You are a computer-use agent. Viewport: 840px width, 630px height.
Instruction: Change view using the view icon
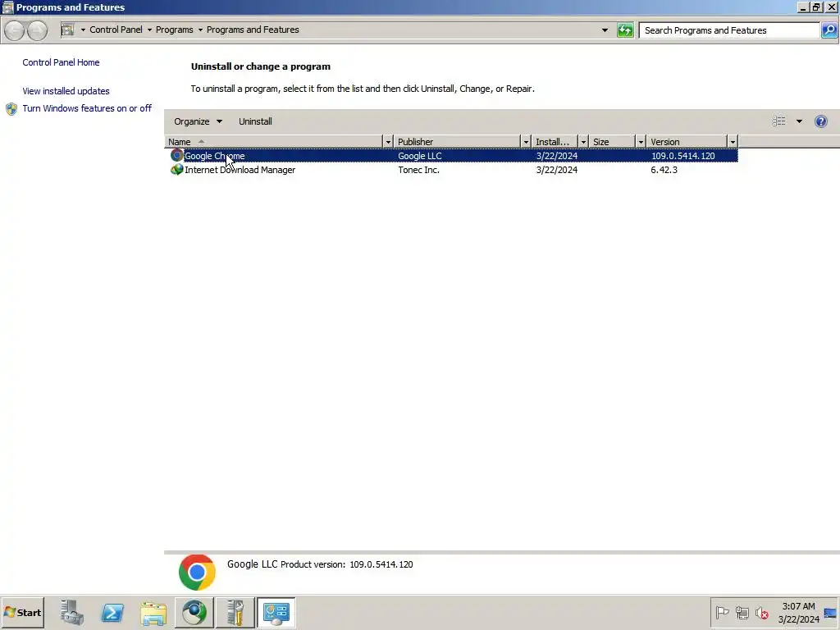tap(779, 121)
